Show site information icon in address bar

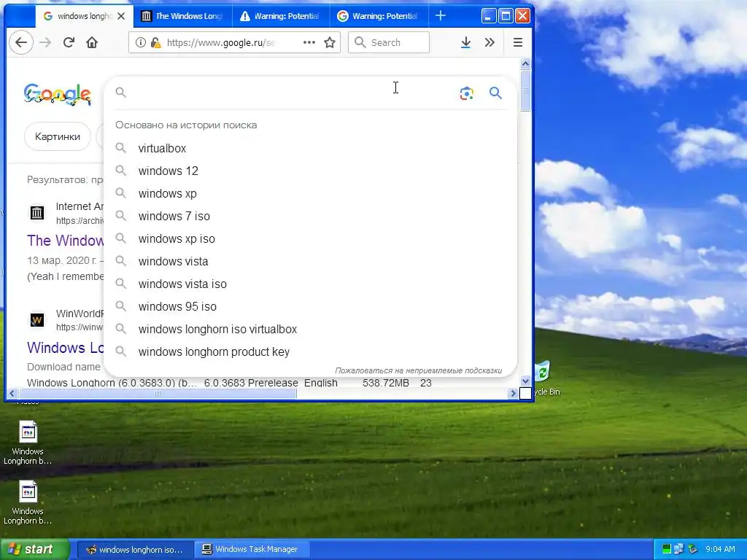pos(141,42)
